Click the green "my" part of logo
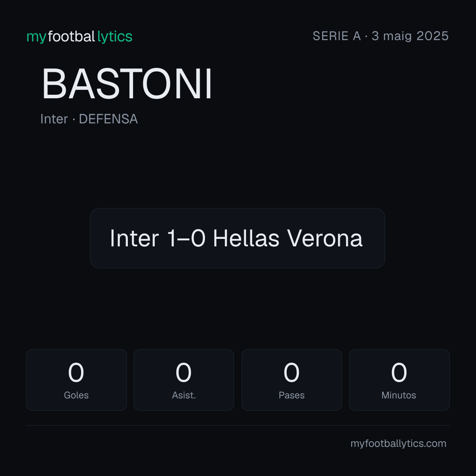This screenshot has width=476, height=476. 37,37
